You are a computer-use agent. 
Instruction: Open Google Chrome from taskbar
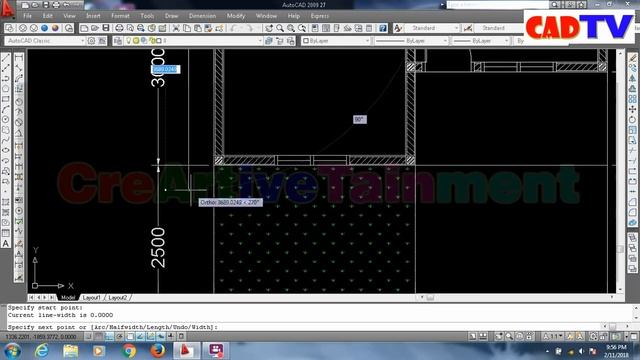click(x=129, y=351)
